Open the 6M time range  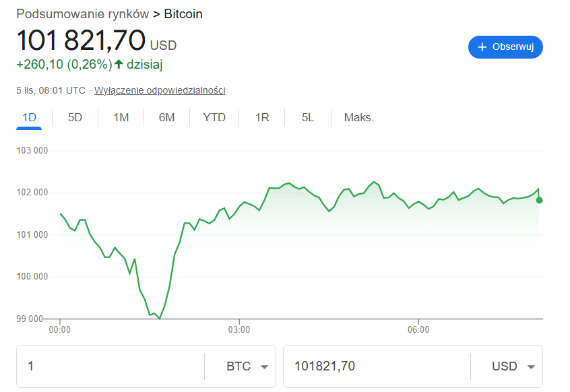point(166,118)
